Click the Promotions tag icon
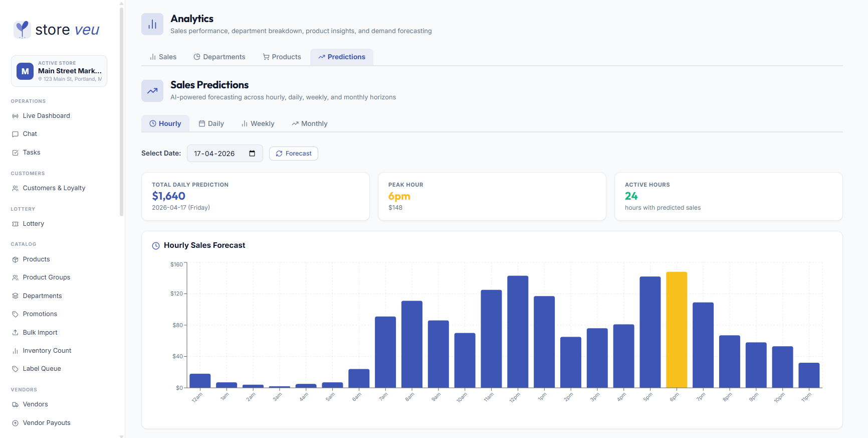 15,314
